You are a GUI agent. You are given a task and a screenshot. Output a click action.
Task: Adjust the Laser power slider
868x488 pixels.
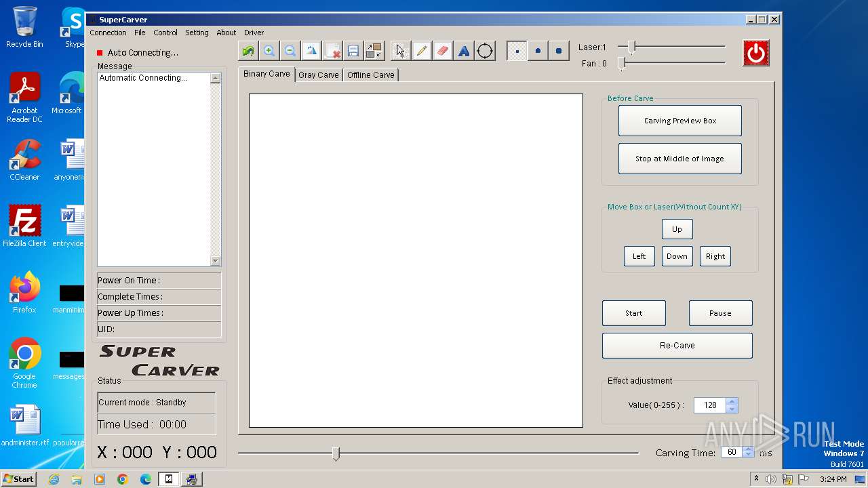(x=632, y=47)
